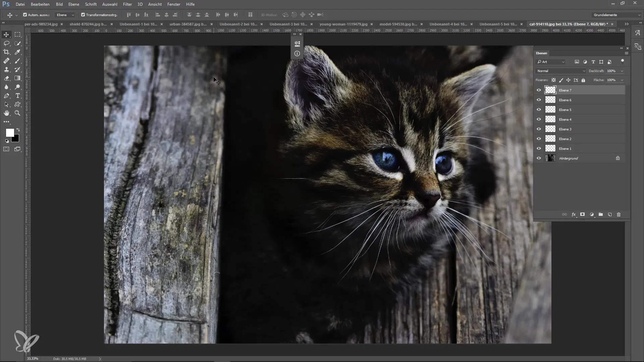The image size is (644, 362).
Task: Select the Brush tool
Action: [x=17, y=61]
